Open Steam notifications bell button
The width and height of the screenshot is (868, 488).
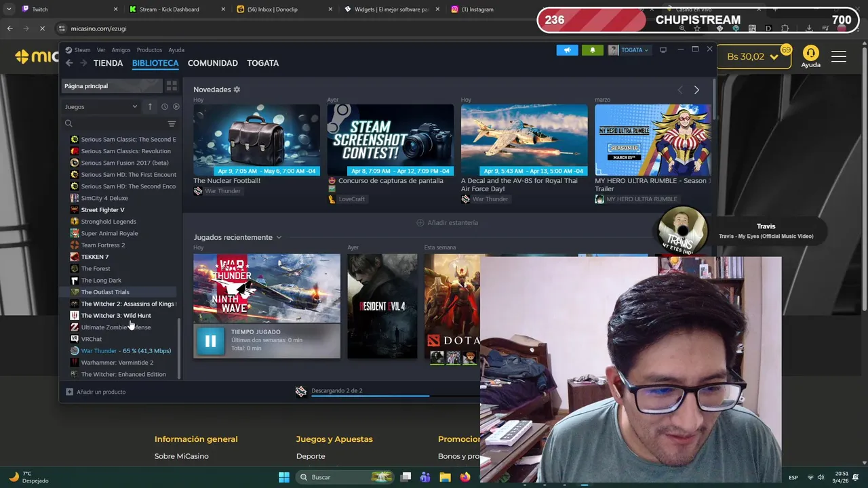click(x=592, y=50)
